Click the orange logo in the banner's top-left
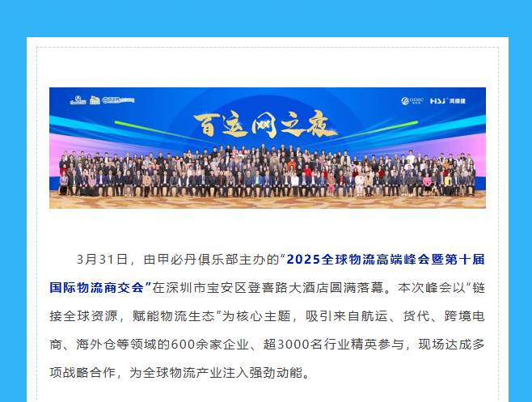This screenshot has height=402, width=532. pos(94,100)
